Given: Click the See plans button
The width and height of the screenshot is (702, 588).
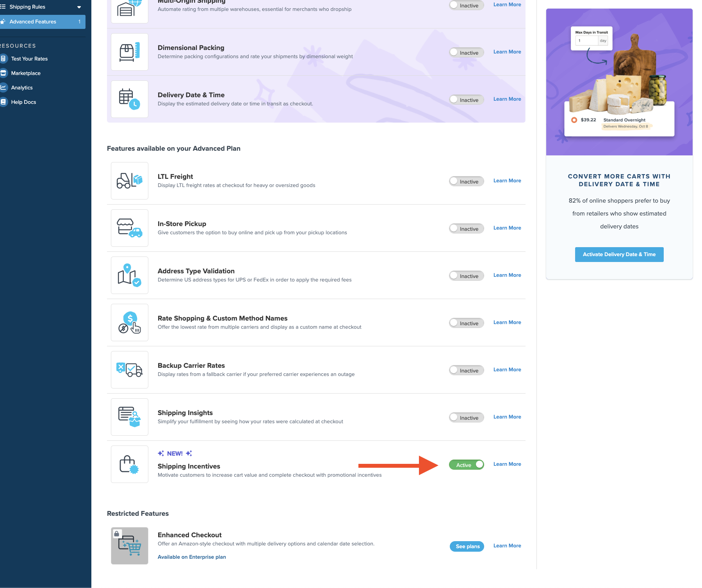Looking at the screenshot, I should click(467, 546).
